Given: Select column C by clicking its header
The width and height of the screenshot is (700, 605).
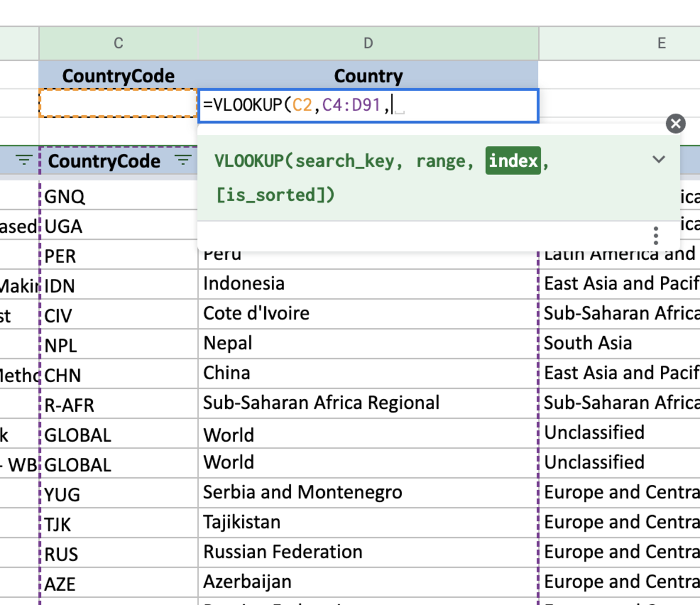Looking at the screenshot, I should pyautogui.click(x=118, y=43).
